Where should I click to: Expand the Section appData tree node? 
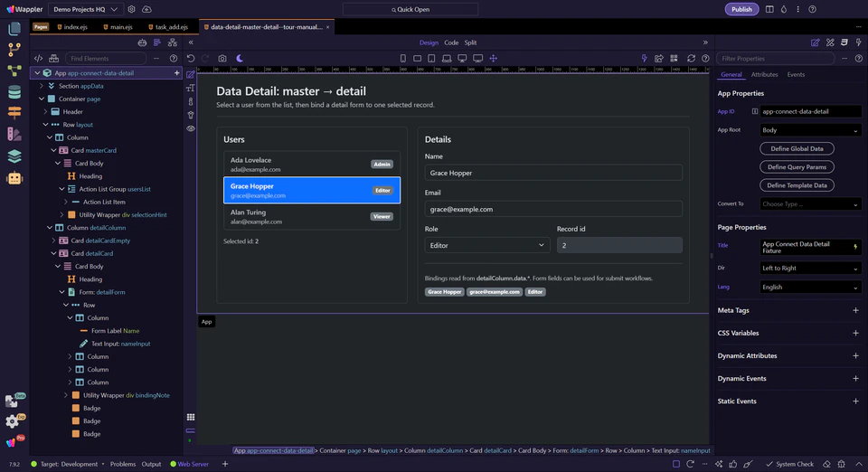42,86
